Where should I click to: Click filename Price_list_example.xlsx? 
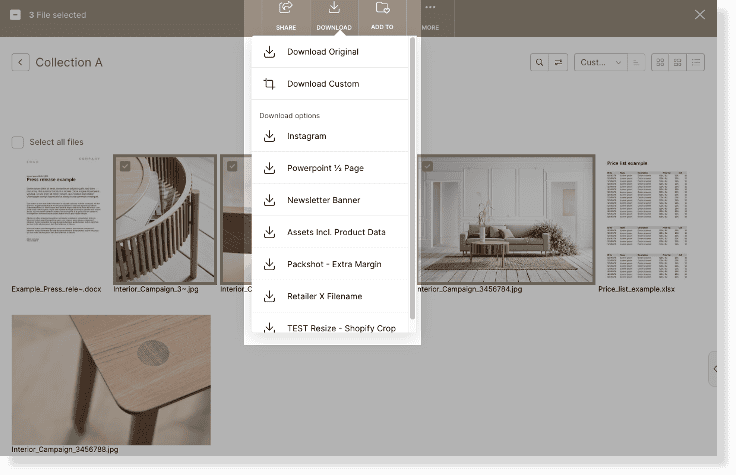pyautogui.click(x=636, y=289)
